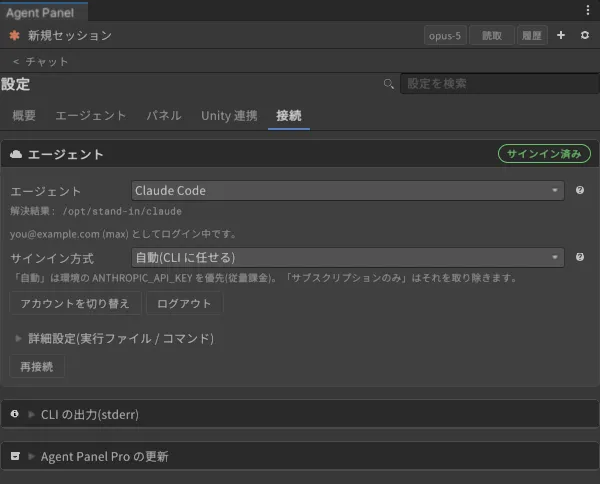
Task: Click the box icon beside Agent Panel Pro の更新
Action: 15,456
